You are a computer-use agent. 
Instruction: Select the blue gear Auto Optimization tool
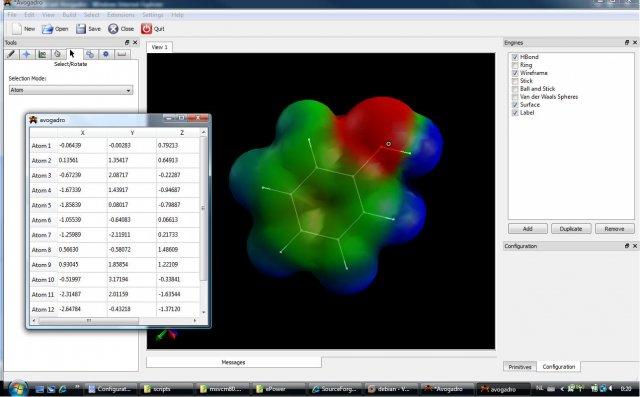tap(106, 54)
